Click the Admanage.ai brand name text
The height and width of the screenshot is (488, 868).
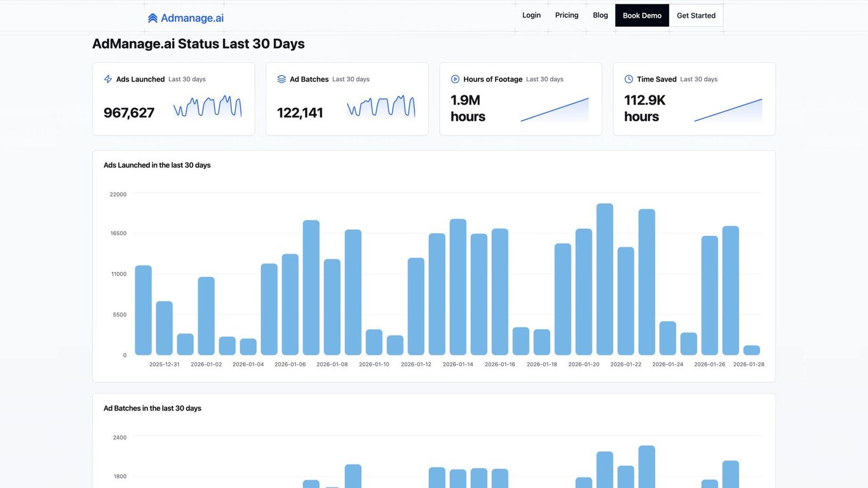pos(192,18)
